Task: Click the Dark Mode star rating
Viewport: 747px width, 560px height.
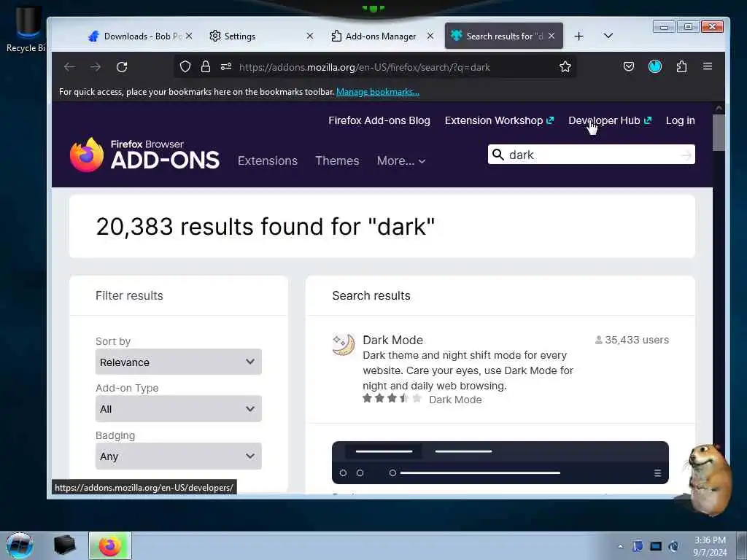Action: click(392, 399)
